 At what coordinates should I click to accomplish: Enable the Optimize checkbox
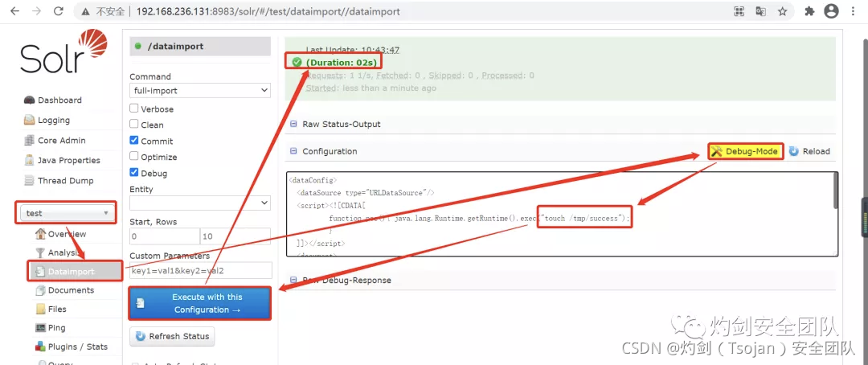(x=134, y=157)
